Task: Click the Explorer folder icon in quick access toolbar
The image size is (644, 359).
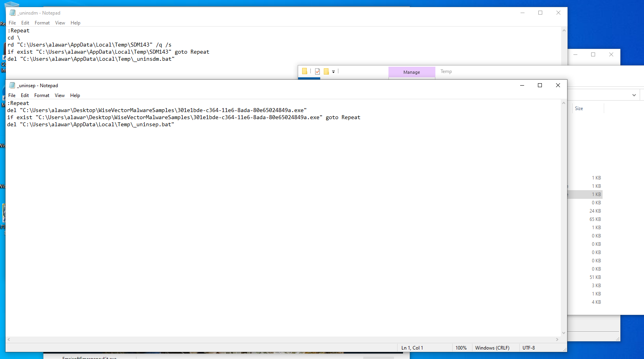Action: coord(304,71)
